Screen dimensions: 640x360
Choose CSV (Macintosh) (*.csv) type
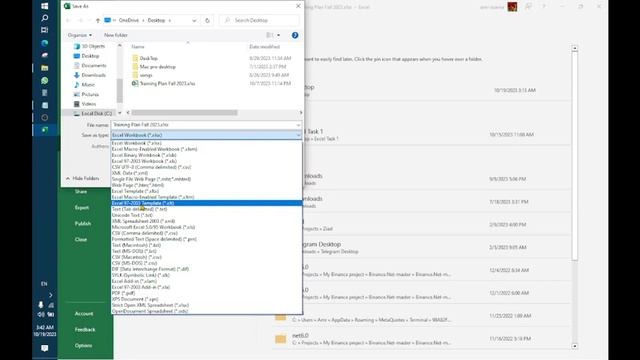[207, 257]
